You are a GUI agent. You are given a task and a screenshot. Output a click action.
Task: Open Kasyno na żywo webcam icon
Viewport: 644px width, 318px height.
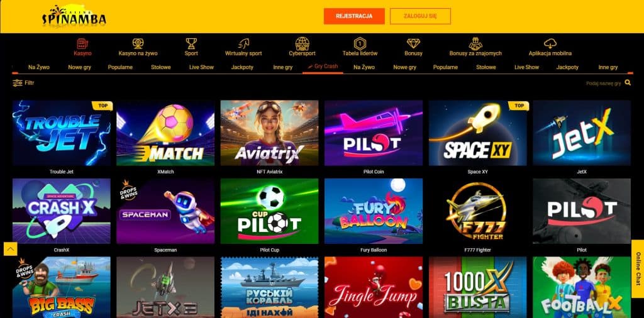(x=138, y=43)
